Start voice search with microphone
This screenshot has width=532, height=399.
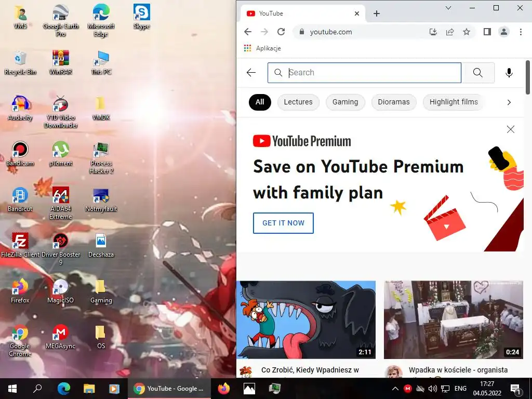tap(509, 73)
